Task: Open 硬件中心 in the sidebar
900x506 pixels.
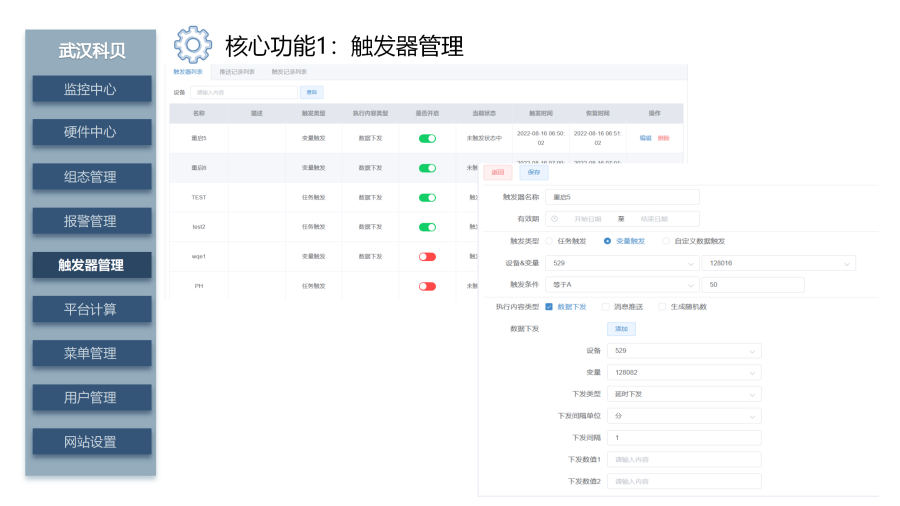Action: (92, 132)
